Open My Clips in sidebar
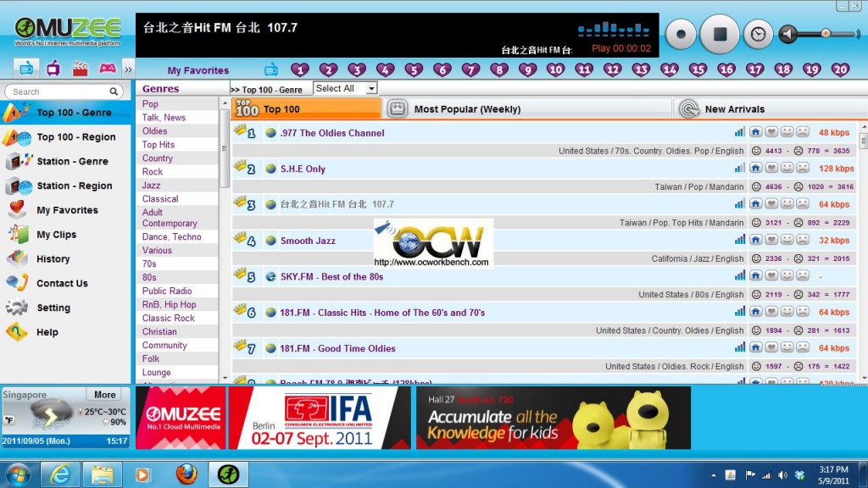 click(65, 234)
